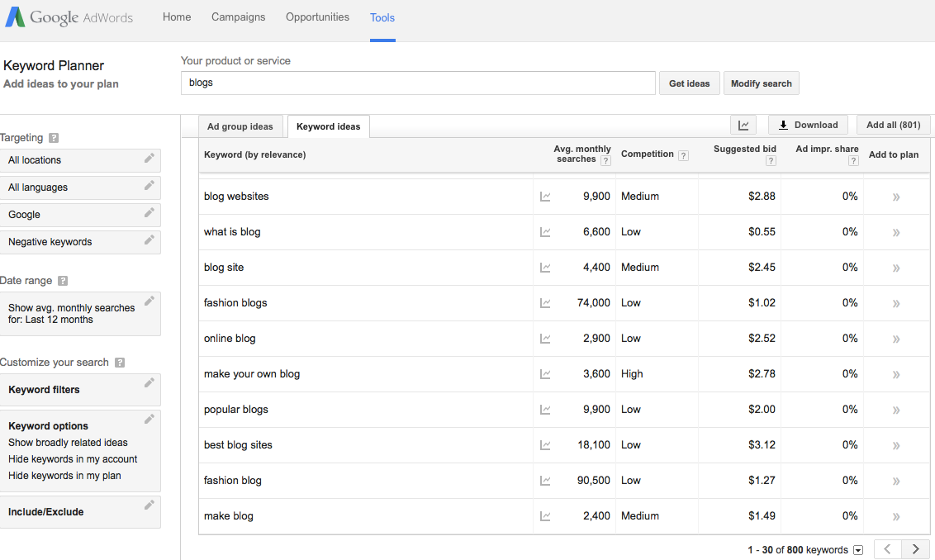Go to previous page of keywords
The height and width of the screenshot is (560, 935).
point(888,549)
